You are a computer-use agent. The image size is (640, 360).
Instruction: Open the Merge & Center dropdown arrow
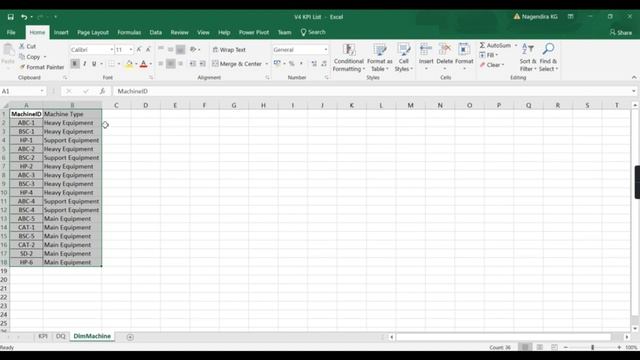[267, 64]
